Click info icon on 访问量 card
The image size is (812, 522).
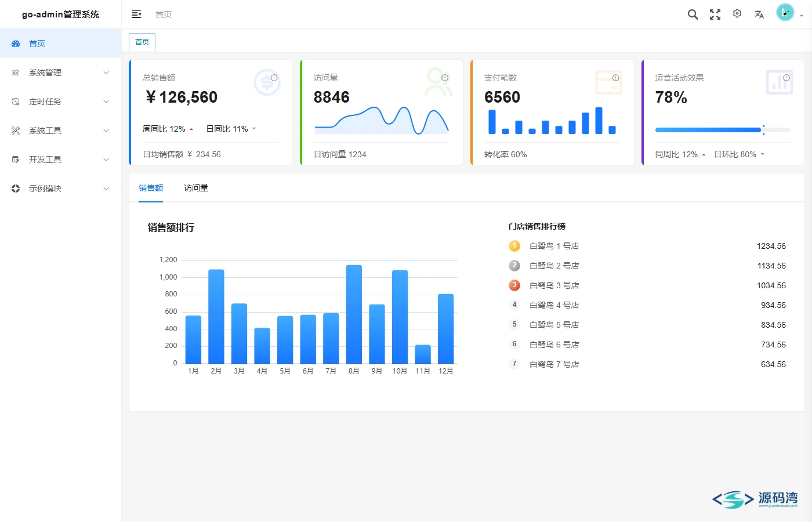coord(445,78)
